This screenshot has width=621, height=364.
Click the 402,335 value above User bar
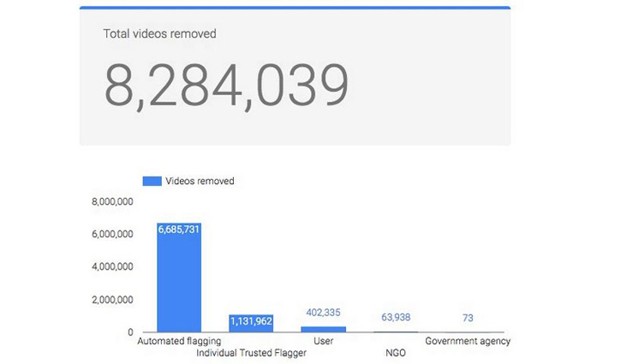click(323, 312)
